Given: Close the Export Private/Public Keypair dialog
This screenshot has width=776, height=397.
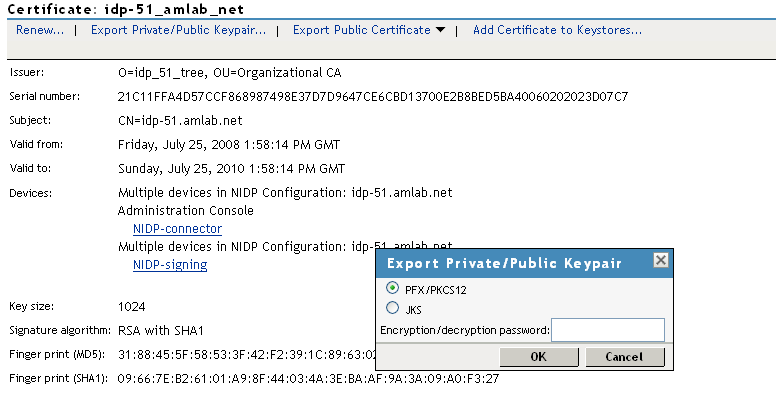Looking at the screenshot, I should pyautogui.click(x=661, y=260).
